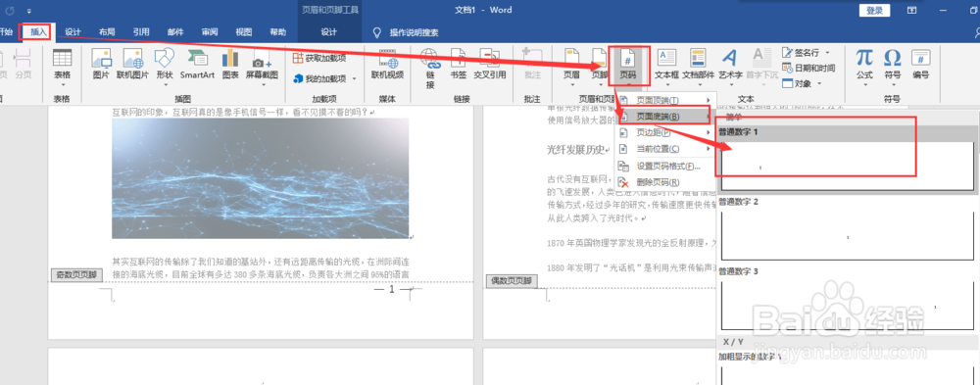Open the 文档部件 quick parts menu

click(698, 66)
